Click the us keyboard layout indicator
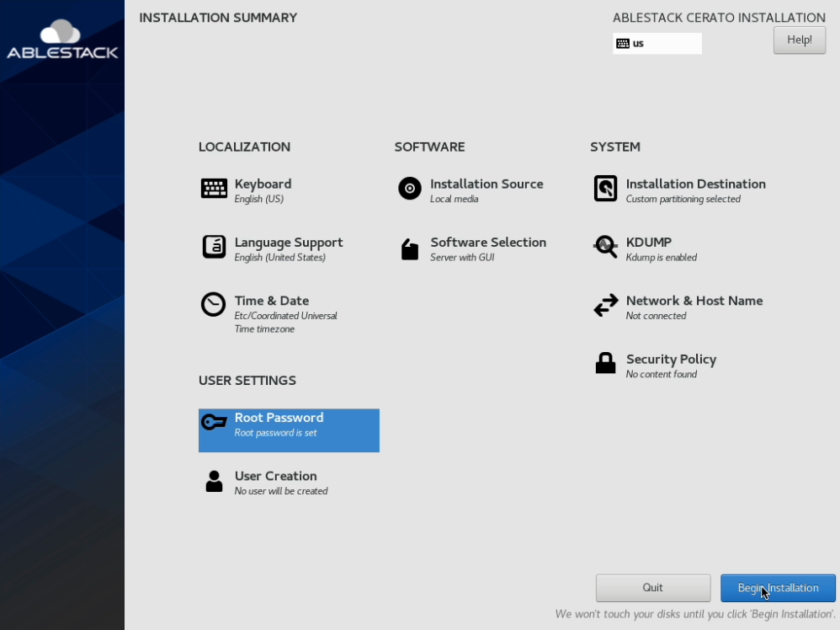Viewport: 840px width, 630px height. click(657, 43)
